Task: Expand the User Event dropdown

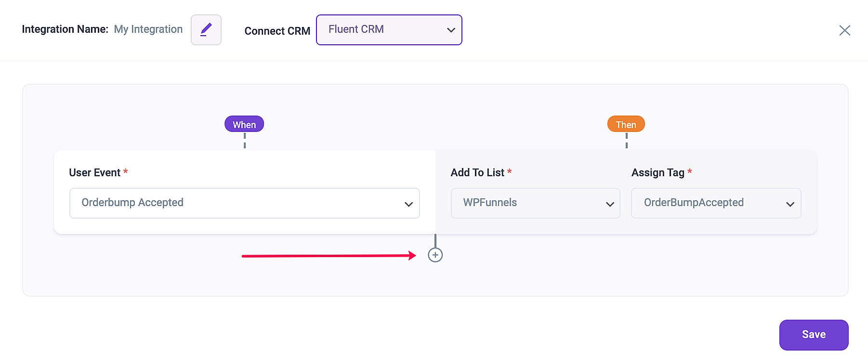Action: pyautogui.click(x=245, y=203)
